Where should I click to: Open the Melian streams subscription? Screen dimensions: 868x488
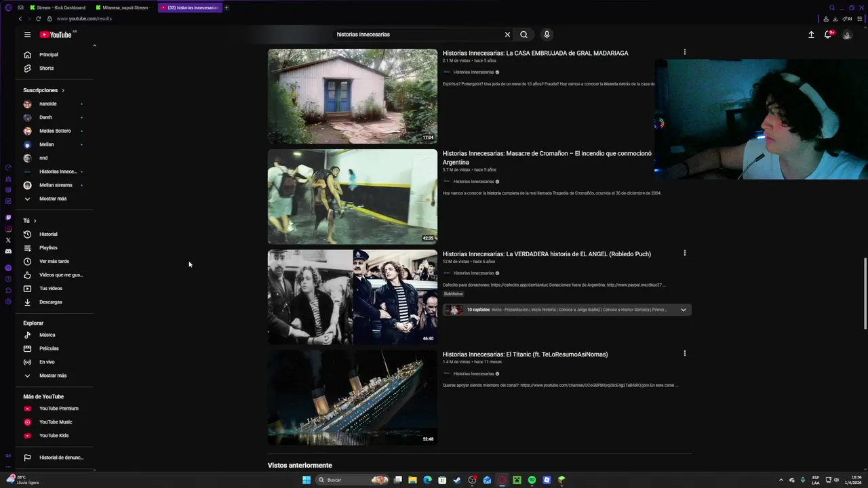point(54,185)
